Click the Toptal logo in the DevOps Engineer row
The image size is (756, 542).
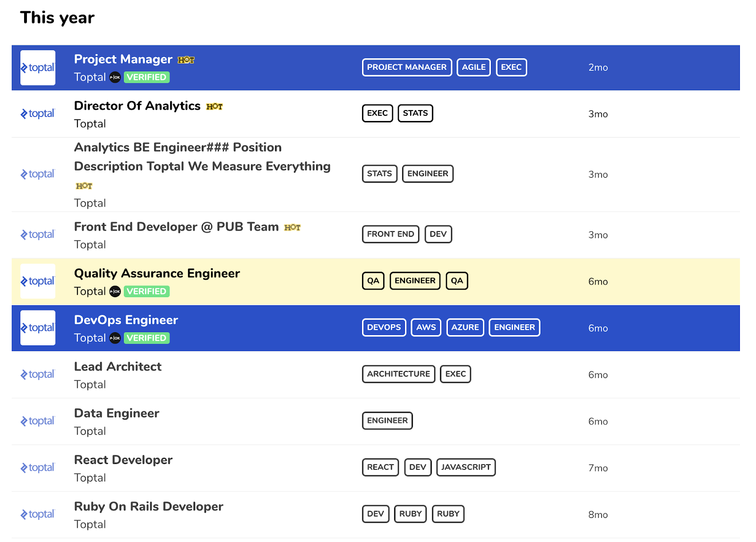coord(38,328)
